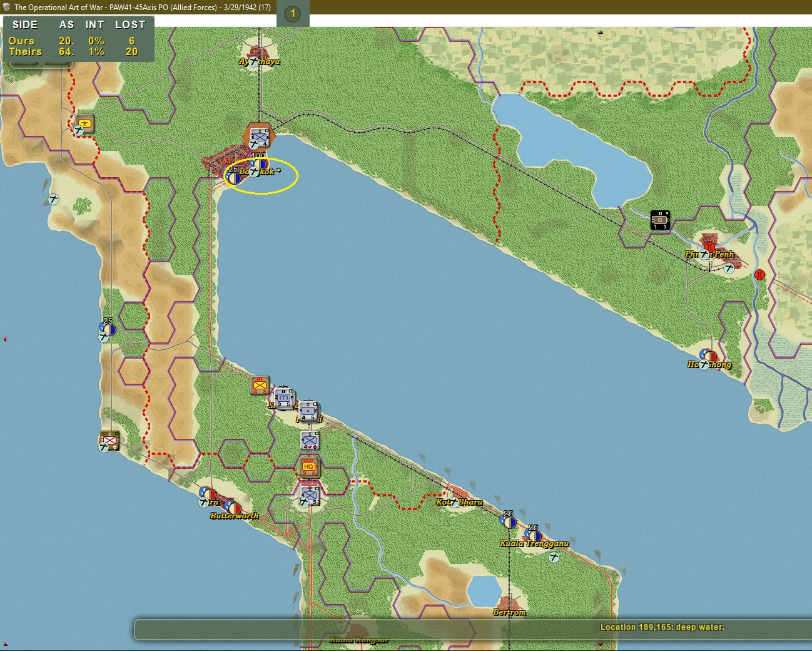Click the airfield icon over the Bangkok label
Screen dimensions: 812x651
point(254,172)
